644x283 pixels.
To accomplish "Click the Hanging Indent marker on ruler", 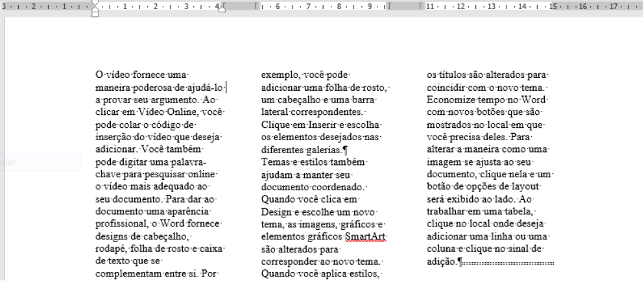I will coord(96,9).
